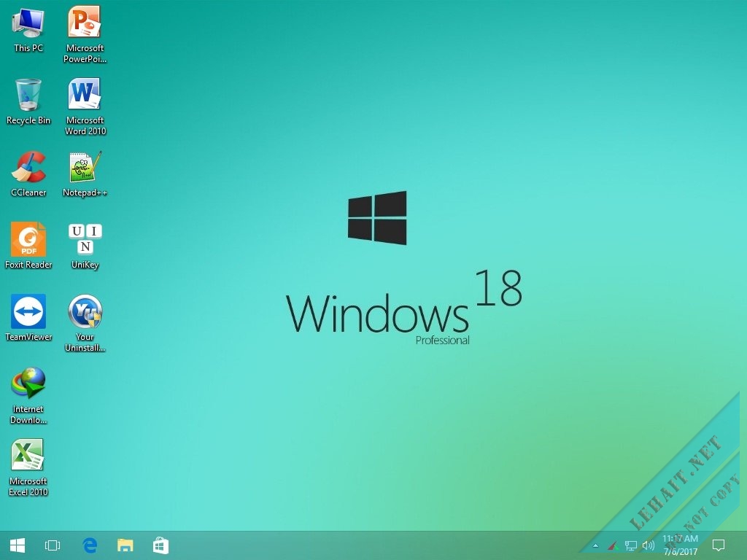Launch Foxit Reader

click(x=28, y=242)
